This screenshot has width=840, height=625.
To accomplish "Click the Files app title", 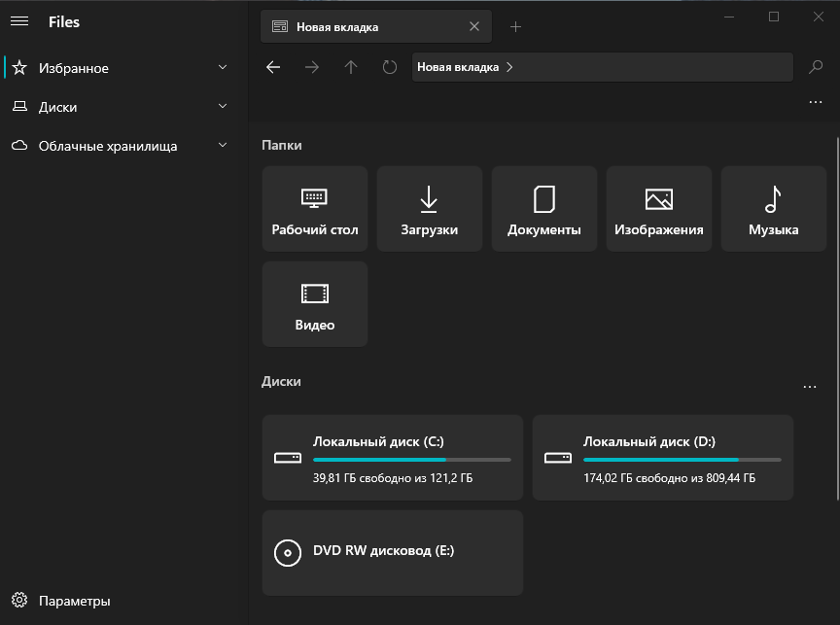I will tap(64, 22).
